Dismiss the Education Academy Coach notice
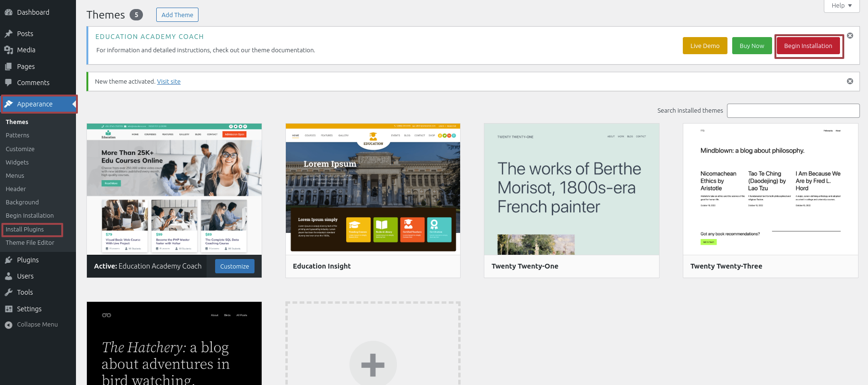The width and height of the screenshot is (868, 385). (850, 36)
